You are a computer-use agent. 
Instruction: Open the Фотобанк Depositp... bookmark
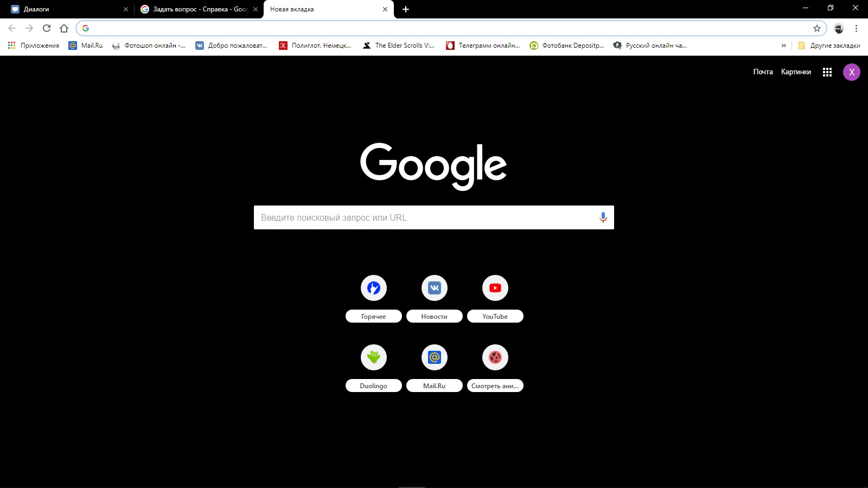567,46
